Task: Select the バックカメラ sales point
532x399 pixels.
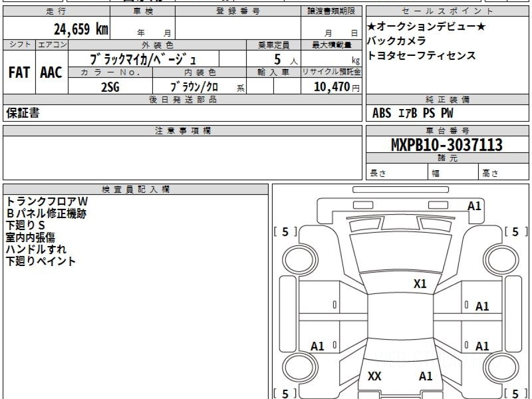Action: (396, 41)
